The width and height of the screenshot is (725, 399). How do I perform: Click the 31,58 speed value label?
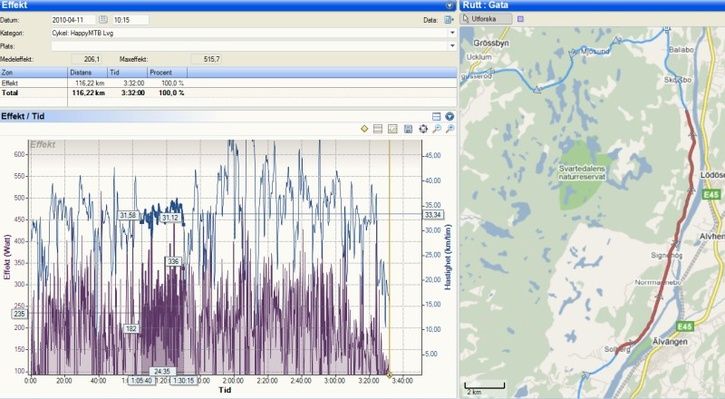coord(128,215)
